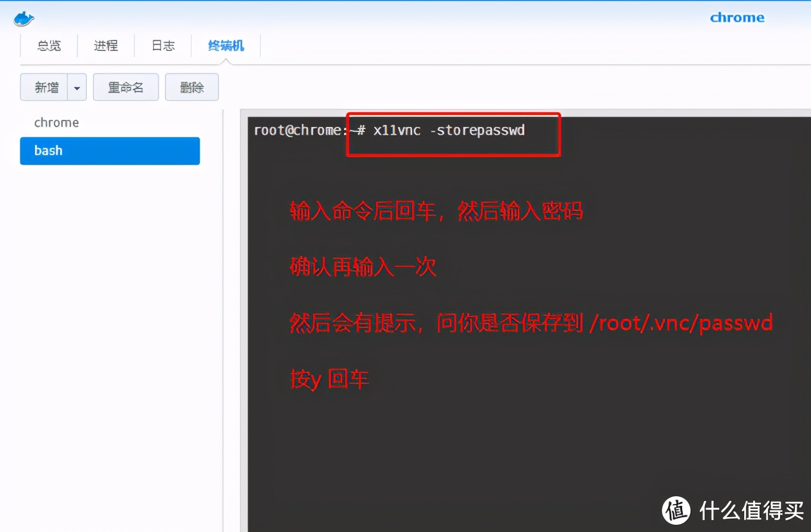Screen dimensions: 811x532
Task: Click the x11vnc -storepasswd command text
Action: [449, 130]
